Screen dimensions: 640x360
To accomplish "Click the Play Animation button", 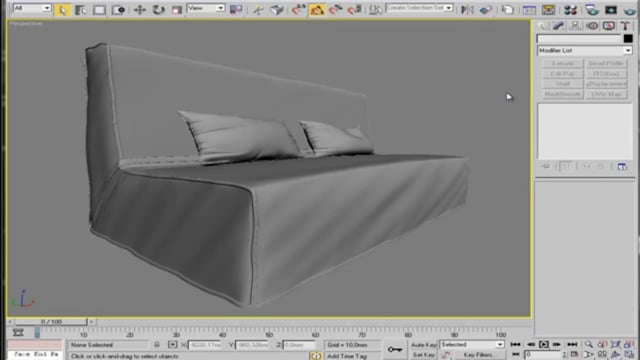I will [x=544, y=345].
